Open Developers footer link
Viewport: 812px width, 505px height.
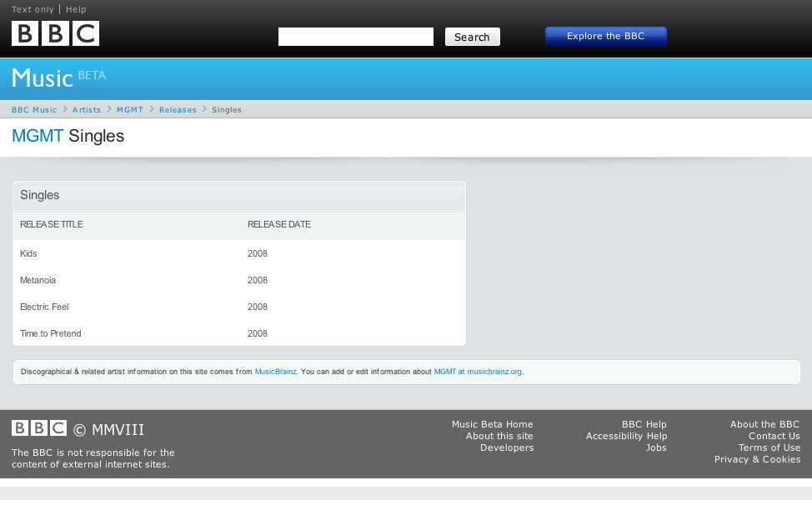pos(507,448)
